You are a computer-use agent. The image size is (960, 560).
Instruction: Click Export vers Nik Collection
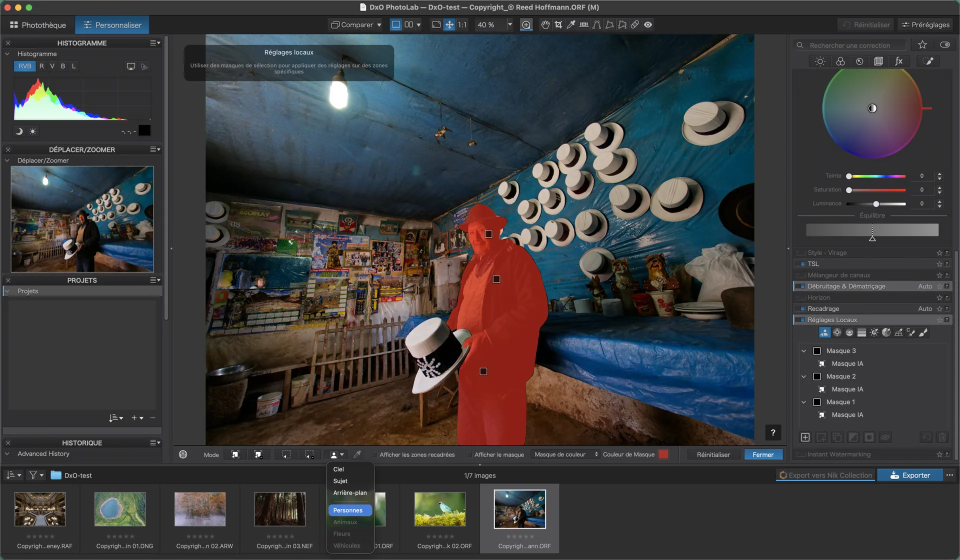click(825, 475)
